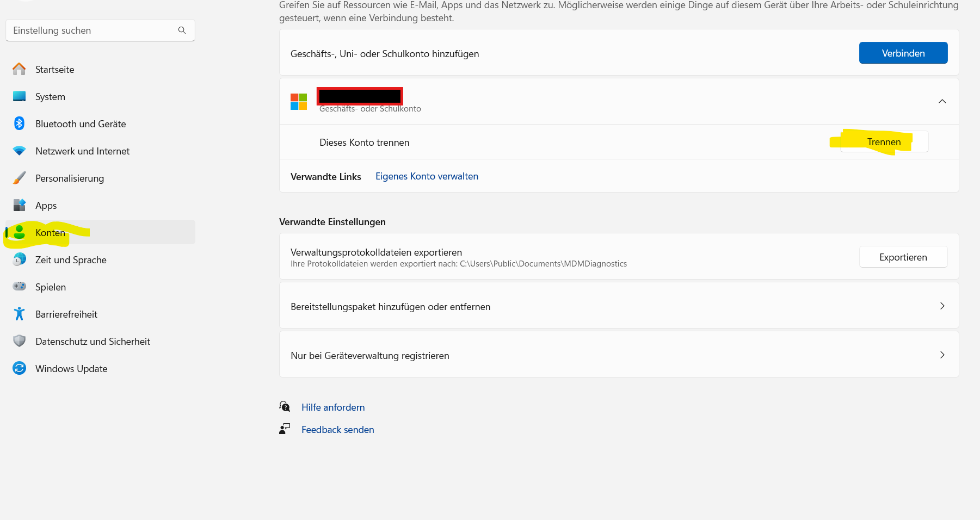Open Bereitstellungspaket hinzufügen oder entfernen chevron
This screenshot has width=980, height=520.
pyautogui.click(x=942, y=306)
